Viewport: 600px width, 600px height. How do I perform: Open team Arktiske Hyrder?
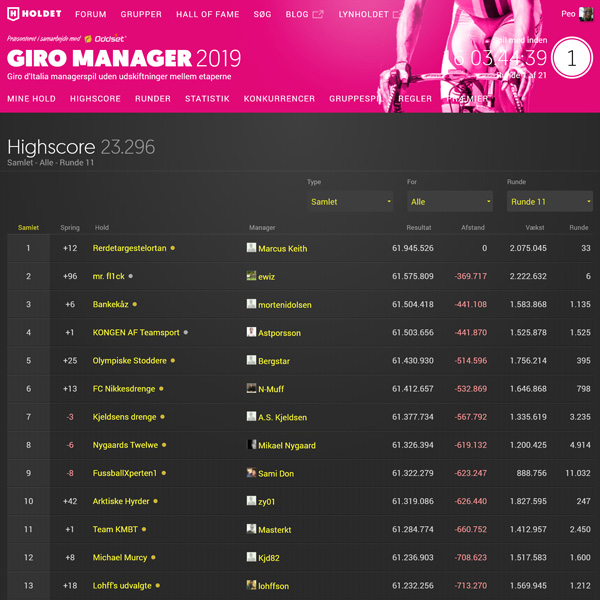tap(121, 501)
